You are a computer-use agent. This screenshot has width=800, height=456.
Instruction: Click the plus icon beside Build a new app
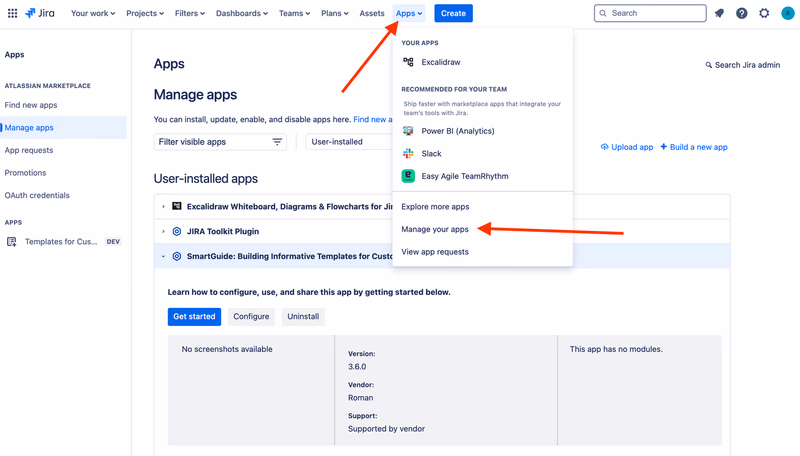[664, 147]
